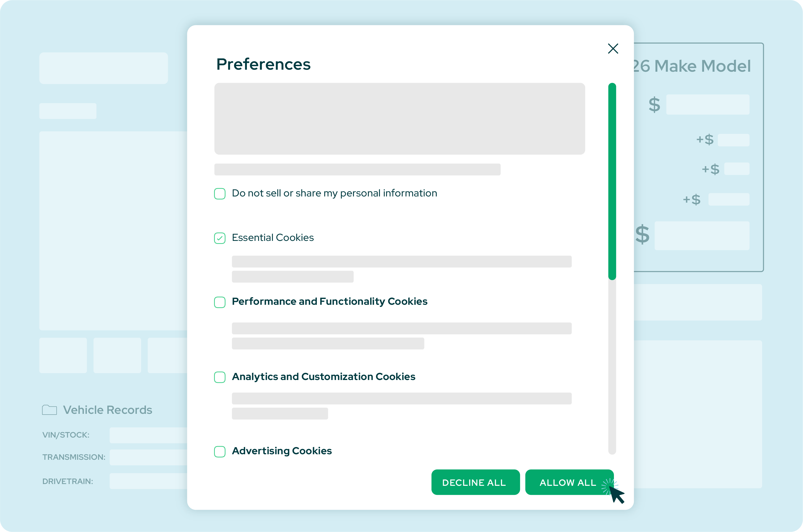Viewport: 803px width, 532px height.
Task: Click the TRANSMISSION: label
Action: (74, 457)
